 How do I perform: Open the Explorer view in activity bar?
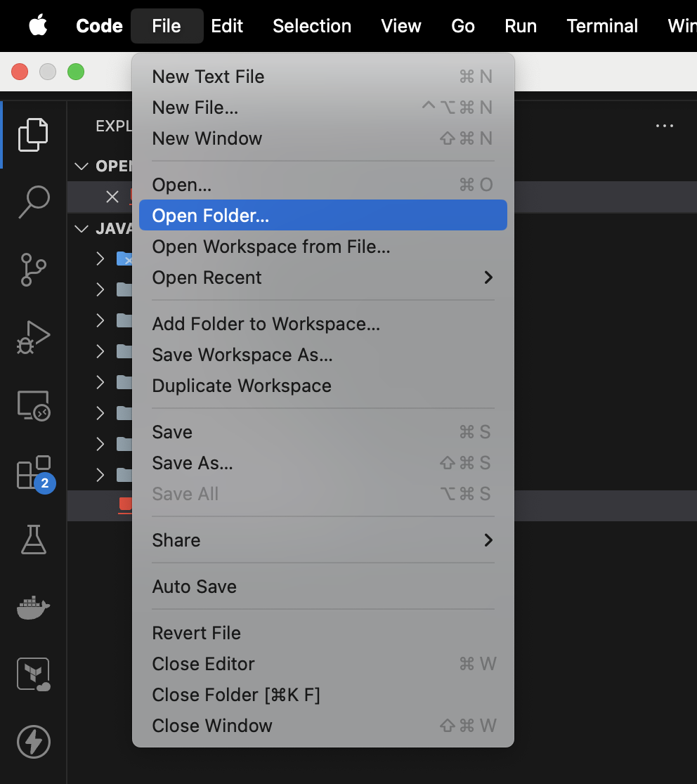33,135
